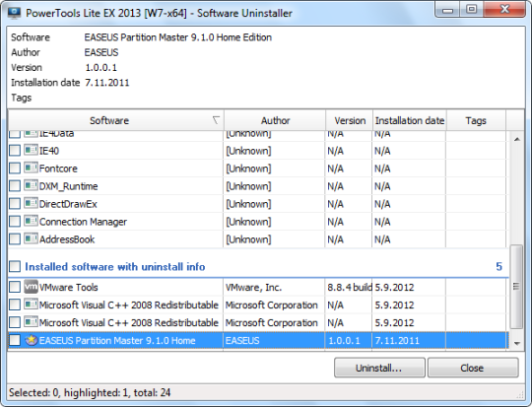Check the Fontcore checkbox
The height and width of the screenshot is (407, 532).
click(15, 169)
